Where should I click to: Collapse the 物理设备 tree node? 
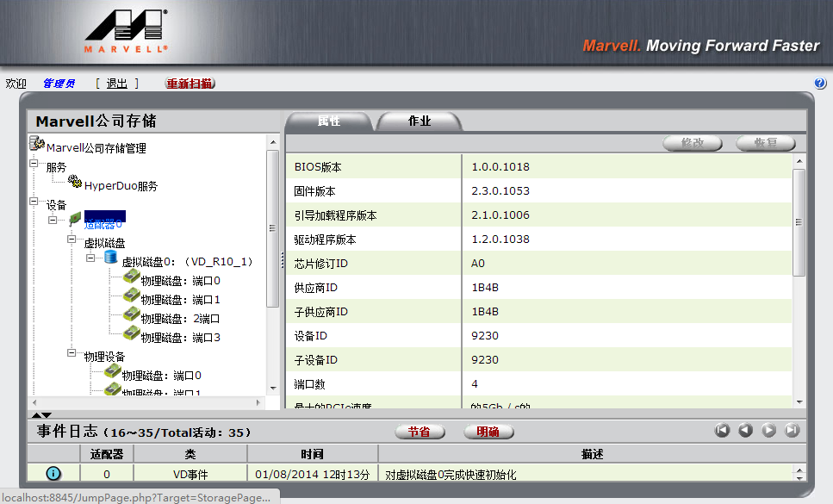pyautogui.click(x=71, y=352)
